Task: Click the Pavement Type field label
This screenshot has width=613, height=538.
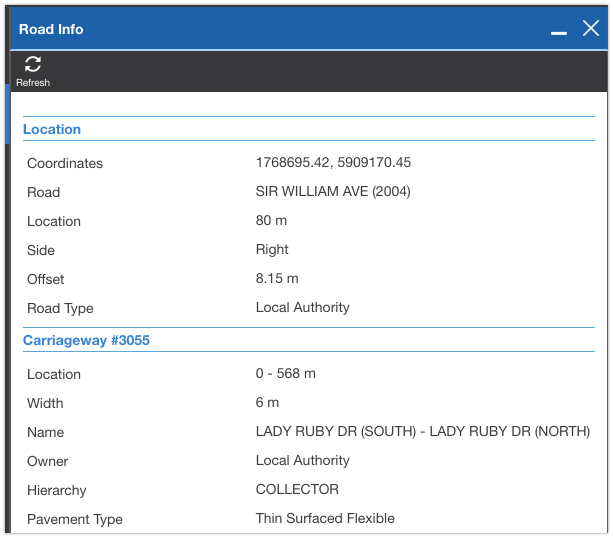Action: (75, 519)
